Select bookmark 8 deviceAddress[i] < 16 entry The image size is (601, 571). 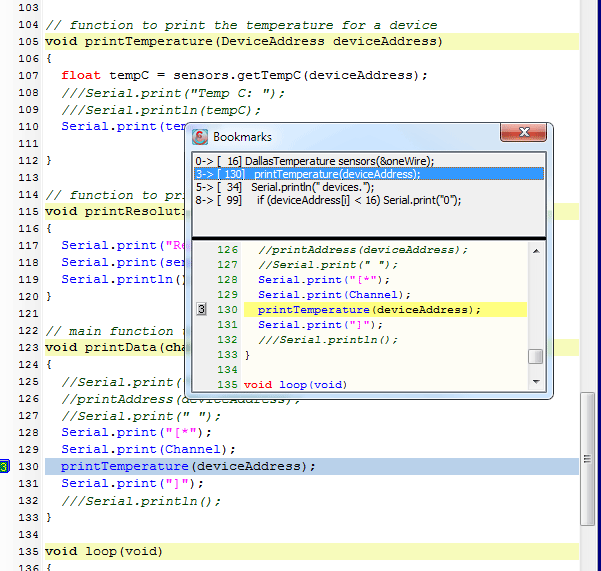click(369, 200)
